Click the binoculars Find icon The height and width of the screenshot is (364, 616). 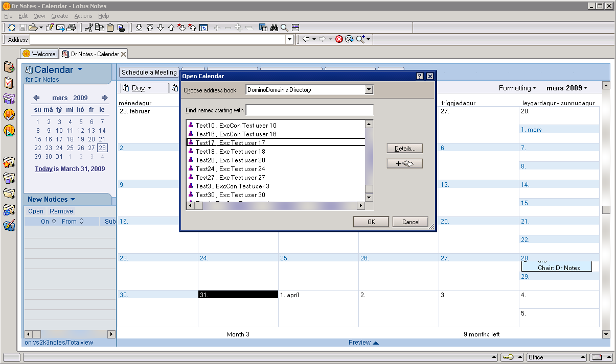(x=274, y=28)
